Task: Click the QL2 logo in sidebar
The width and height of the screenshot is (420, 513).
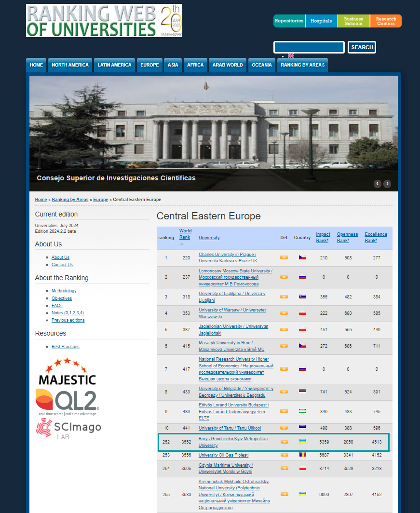Action: 67,402
